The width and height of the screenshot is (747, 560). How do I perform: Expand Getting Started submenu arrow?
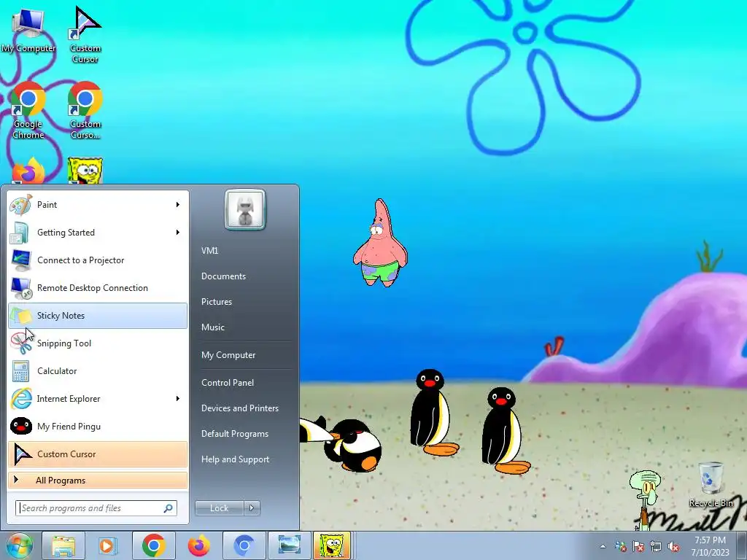[178, 233]
